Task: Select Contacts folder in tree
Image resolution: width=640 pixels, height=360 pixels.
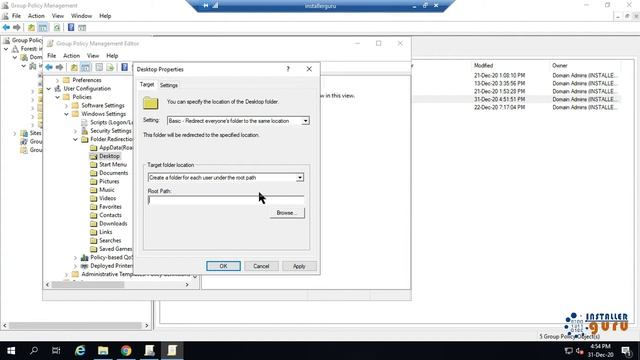Action: click(x=110, y=215)
